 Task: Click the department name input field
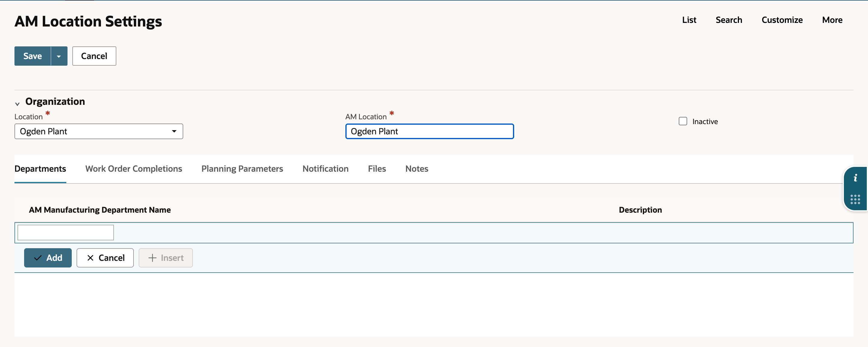click(x=66, y=233)
